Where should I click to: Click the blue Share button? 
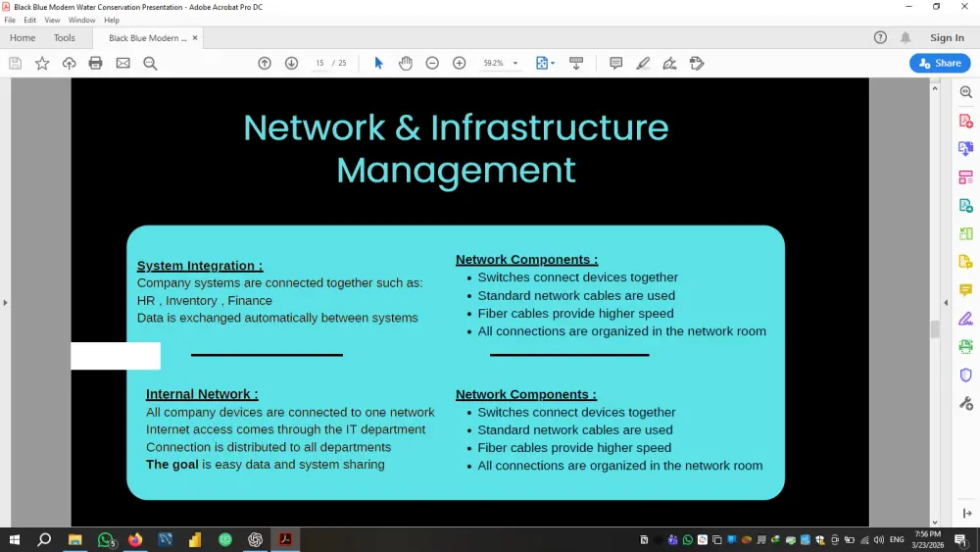[x=940, y=63]
